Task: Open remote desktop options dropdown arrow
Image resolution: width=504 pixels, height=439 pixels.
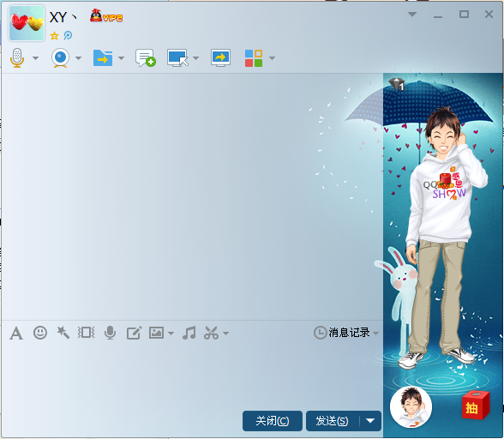Action: pyautogui.click(x=195, y=58)
